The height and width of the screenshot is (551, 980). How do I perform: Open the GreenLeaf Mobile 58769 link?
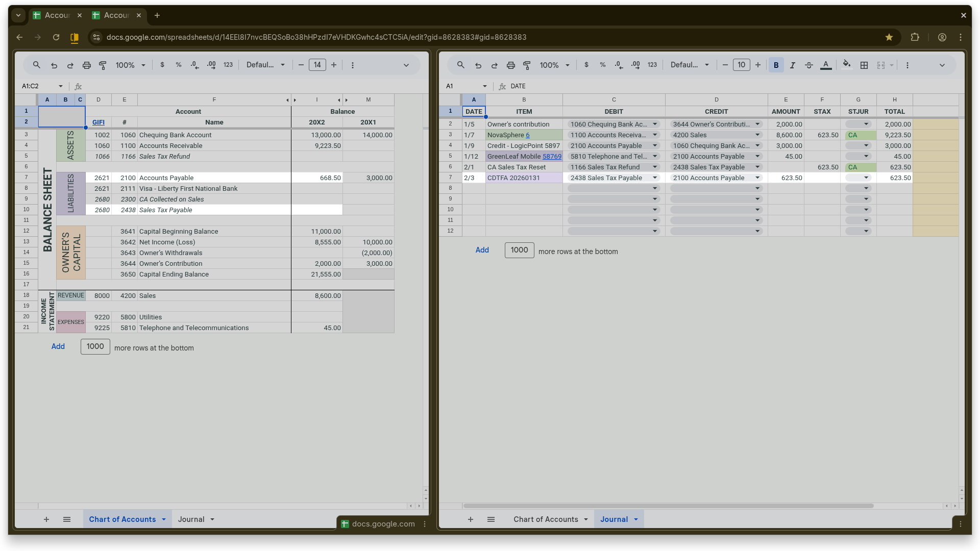(x=552, y=156)
